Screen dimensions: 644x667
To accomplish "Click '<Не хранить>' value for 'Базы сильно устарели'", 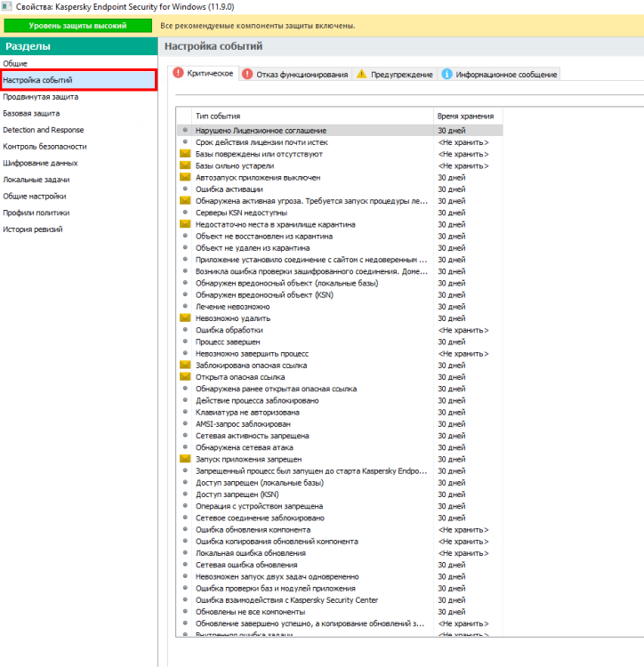I will (x=463, y=165).
